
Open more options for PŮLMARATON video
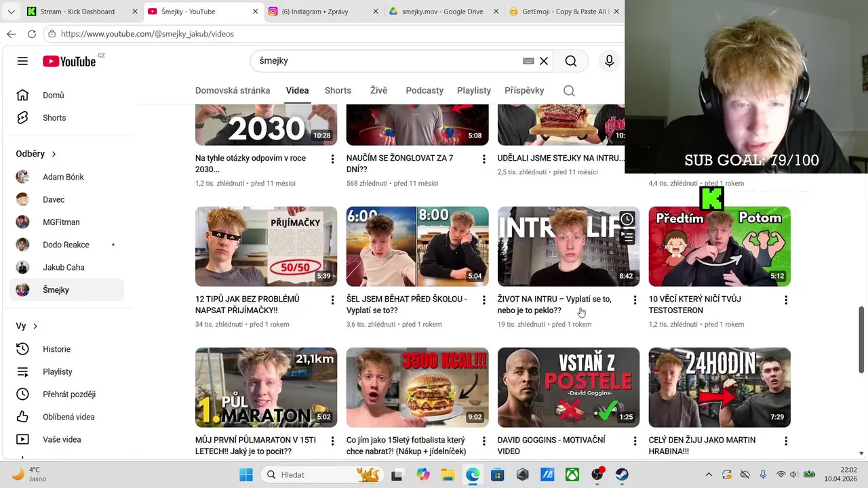(332, 441)
